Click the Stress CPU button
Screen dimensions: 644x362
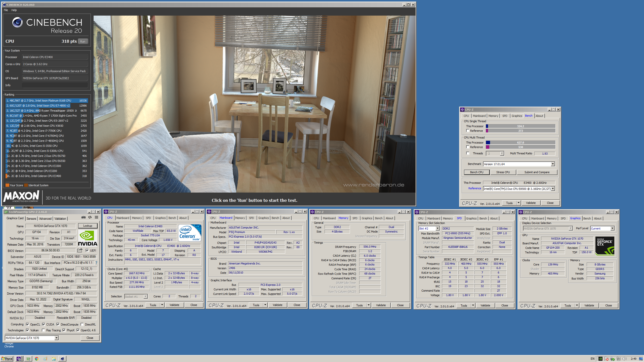(x=503, y=172)
